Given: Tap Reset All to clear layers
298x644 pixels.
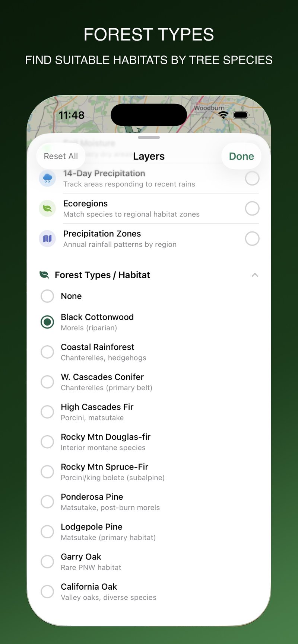Looking at the screenshot, I should point(61,156).
